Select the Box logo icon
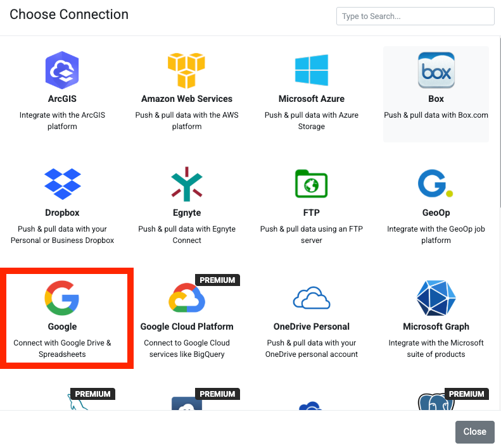 pyautogui.click(x=436, y=70)
